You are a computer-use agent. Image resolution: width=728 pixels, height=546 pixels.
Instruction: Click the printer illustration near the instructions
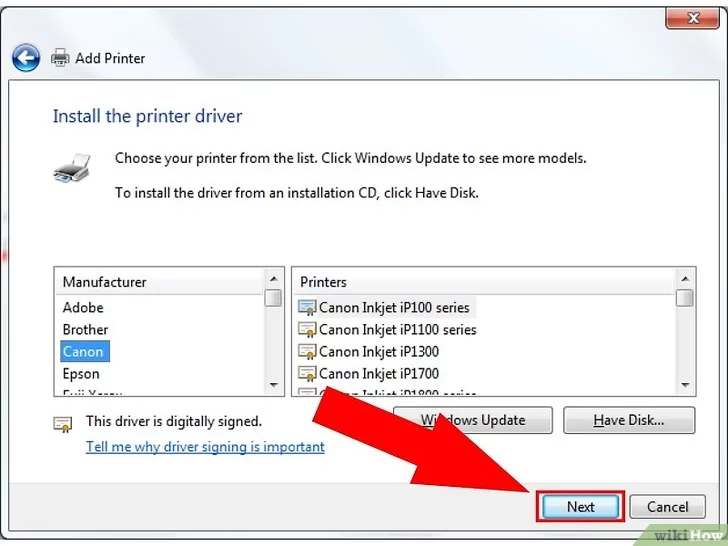(72, 169)
